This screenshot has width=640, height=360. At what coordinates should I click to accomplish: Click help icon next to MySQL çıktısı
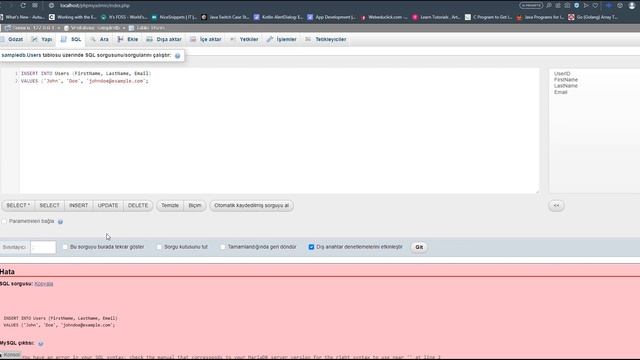41,344
